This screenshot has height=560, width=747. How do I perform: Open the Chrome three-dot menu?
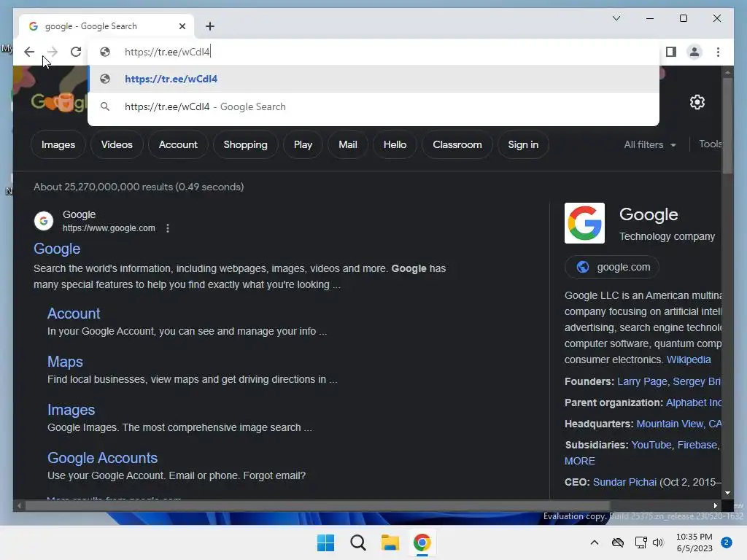(718, 52)
